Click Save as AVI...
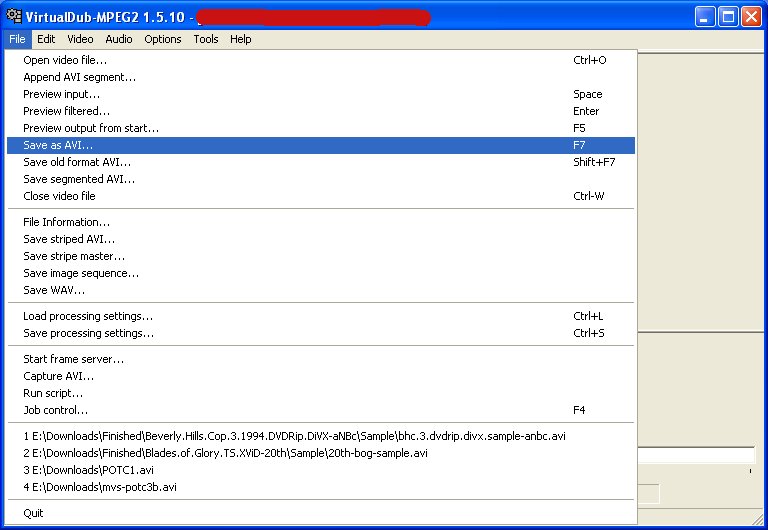The image size is (768, 530). pos(321,145)
